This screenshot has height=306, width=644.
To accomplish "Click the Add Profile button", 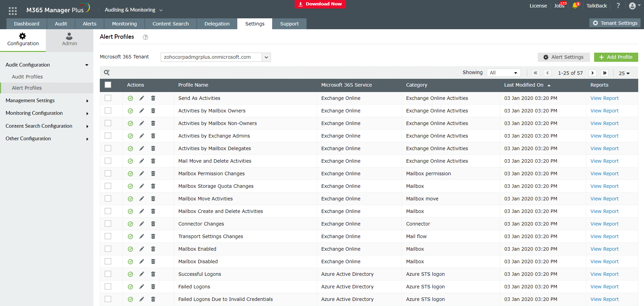I will (616, 57).
